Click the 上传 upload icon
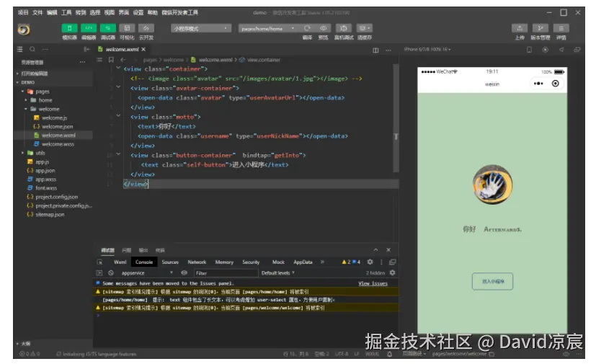The width and height of the screenshot is (596, 364). tap(520, 28)
